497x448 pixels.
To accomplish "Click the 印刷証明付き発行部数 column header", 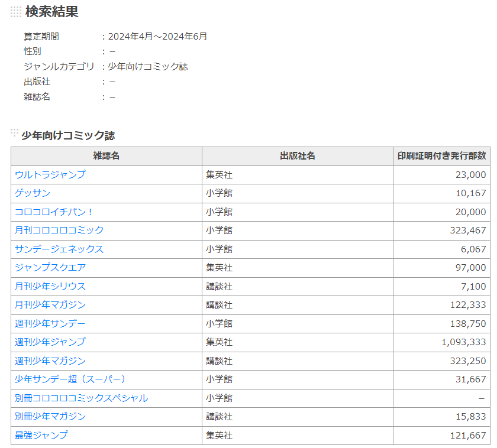I will coord(441,156).
